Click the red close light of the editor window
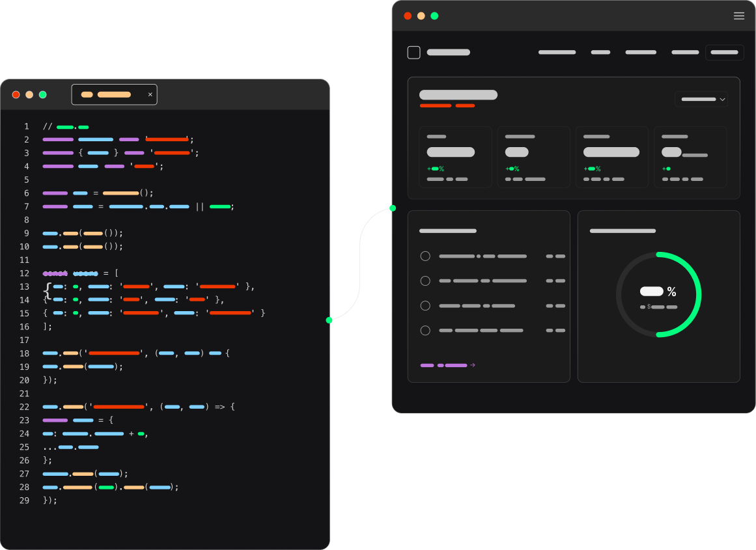The width and height of the screenshot is (756, 550). tap(16, 94)
